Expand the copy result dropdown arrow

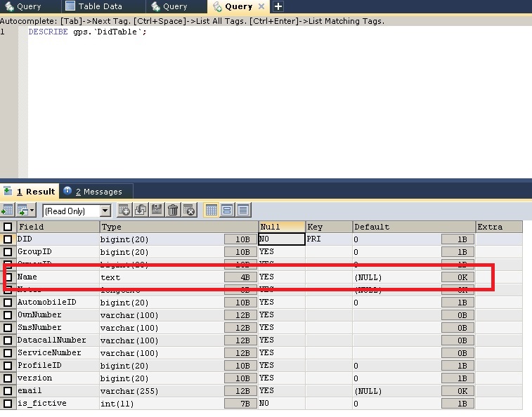coord(32,211)
